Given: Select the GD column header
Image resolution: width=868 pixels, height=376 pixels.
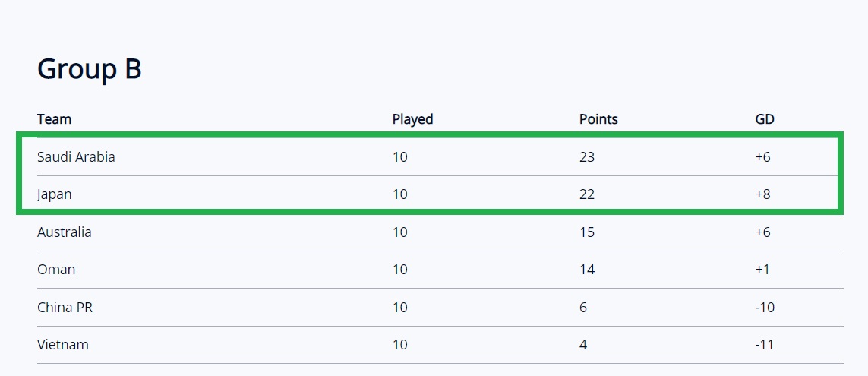Looking at the screenshot, I should [x=765, y=119].
